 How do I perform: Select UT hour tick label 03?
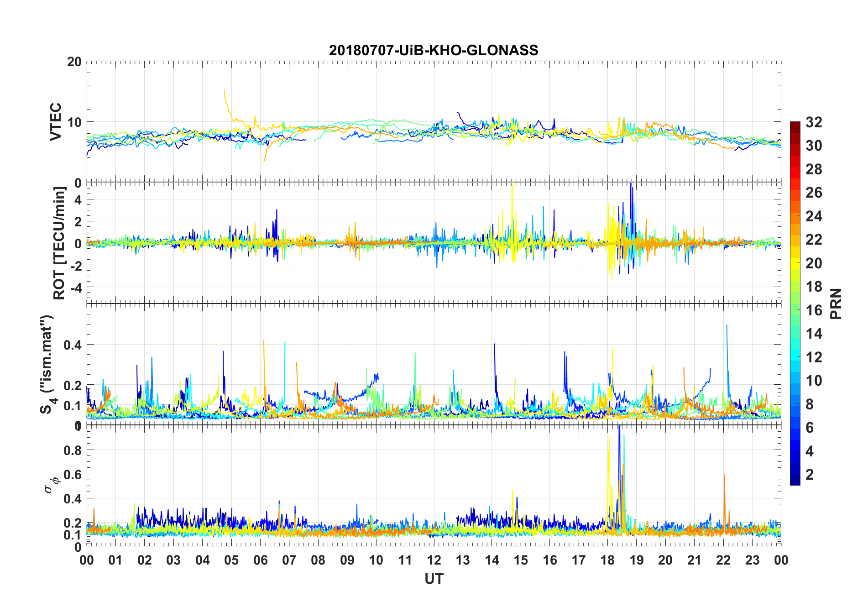point(173,560)
